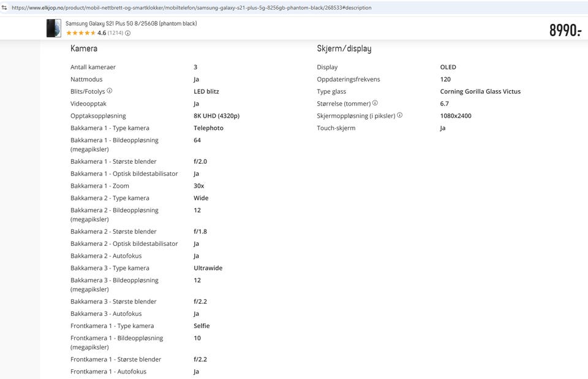Click the 'Nattmodus' label
The image size is (588, 379).
(86, 79)
